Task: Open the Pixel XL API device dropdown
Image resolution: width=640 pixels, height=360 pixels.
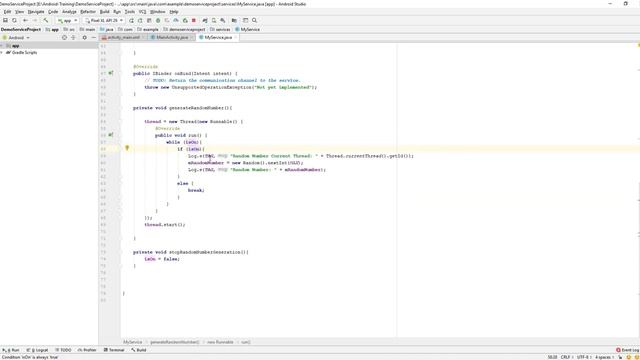Action: click(x=104, y=20)
